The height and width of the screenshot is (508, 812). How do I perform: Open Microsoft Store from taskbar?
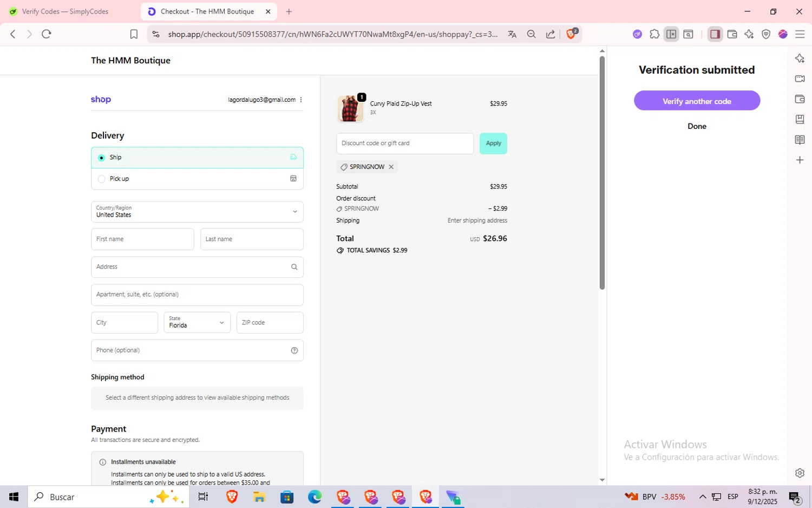tap(287, 497)
